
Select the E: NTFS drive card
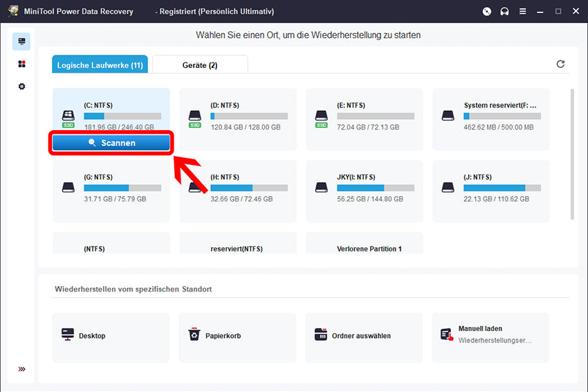coord(364,118)
